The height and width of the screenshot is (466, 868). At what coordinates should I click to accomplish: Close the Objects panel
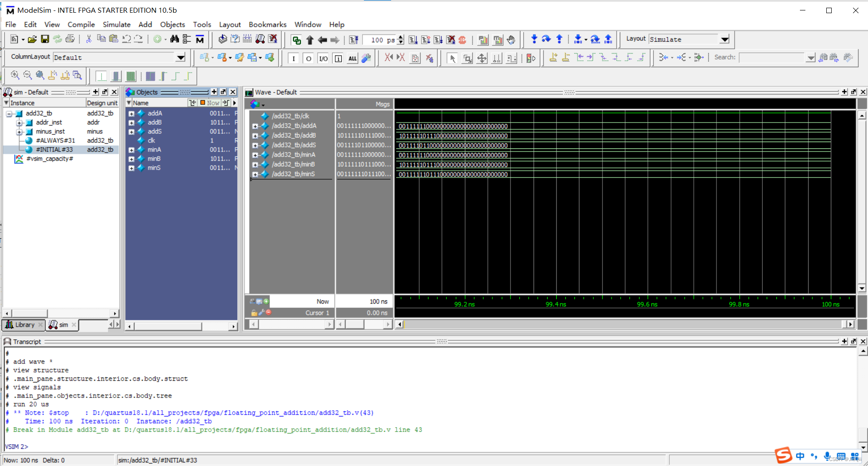point(233,92)
